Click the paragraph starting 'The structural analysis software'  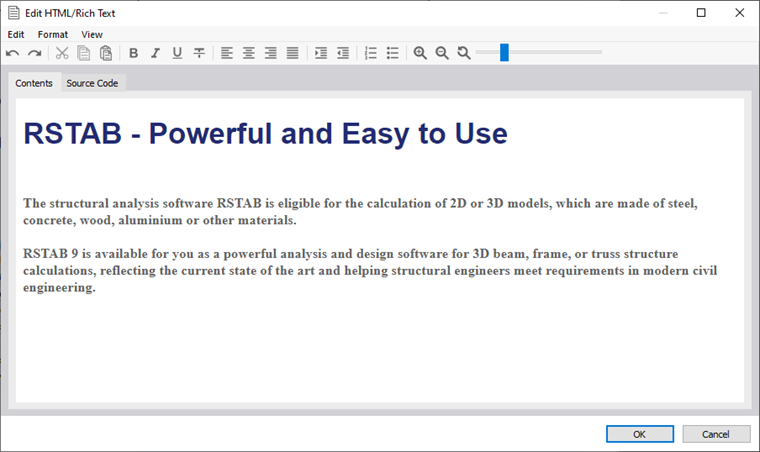tap(360, 212)
